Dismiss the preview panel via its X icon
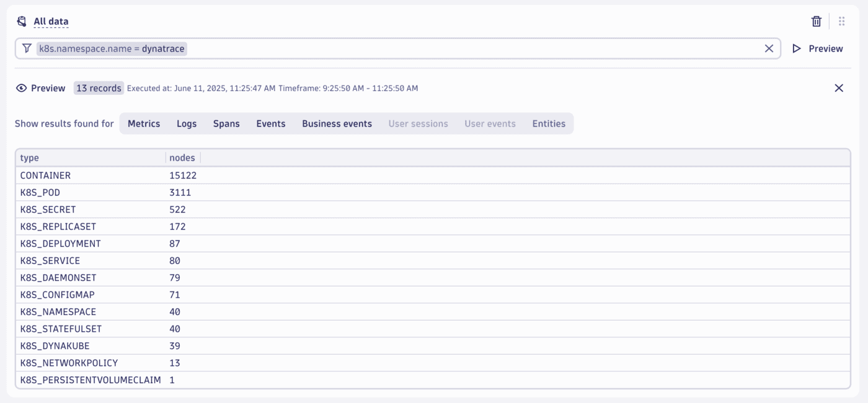This screenshot has width=868, height=403. click(x=839, y=88)
